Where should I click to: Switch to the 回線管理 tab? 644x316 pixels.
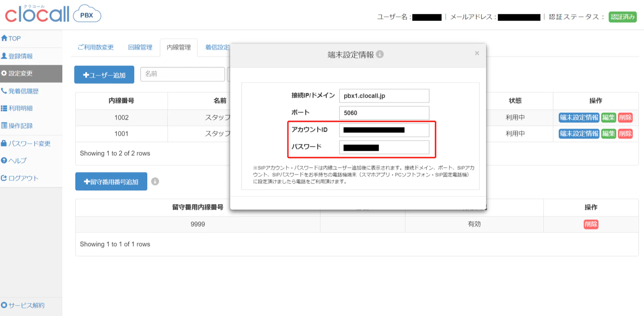140,47
